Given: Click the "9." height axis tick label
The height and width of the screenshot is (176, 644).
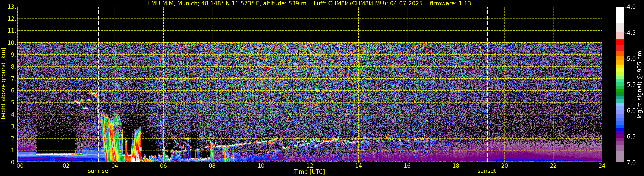Looking at the screenshot, I should pyautogui.click(x=13, y=55).
